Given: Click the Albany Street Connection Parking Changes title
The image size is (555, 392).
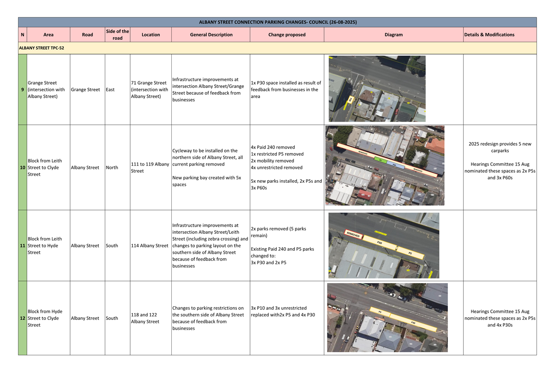Looking at the screenshot, I should point(277,22).
